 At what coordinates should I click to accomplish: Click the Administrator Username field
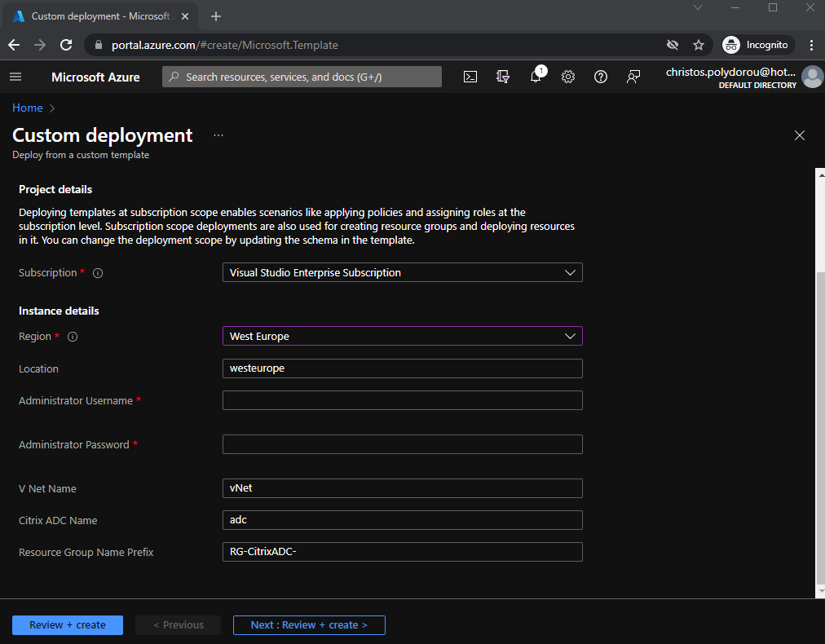click(403, 400)
